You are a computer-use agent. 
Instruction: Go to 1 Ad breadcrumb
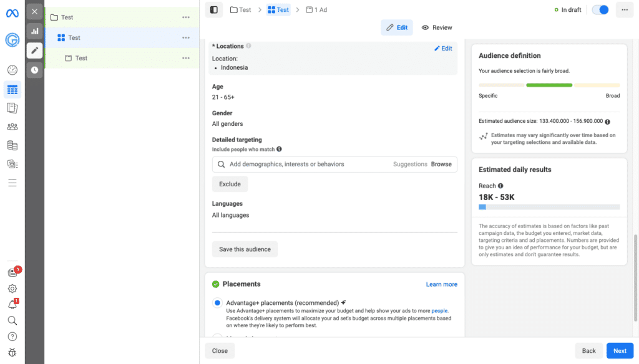(x=316, y=10)
